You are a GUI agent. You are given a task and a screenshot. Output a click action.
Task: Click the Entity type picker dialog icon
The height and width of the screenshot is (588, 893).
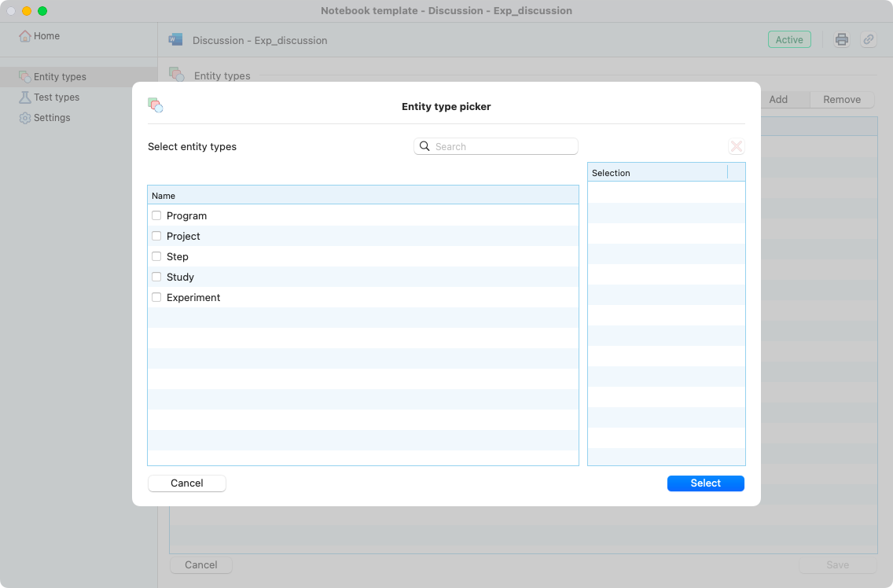tap(156, 105)
